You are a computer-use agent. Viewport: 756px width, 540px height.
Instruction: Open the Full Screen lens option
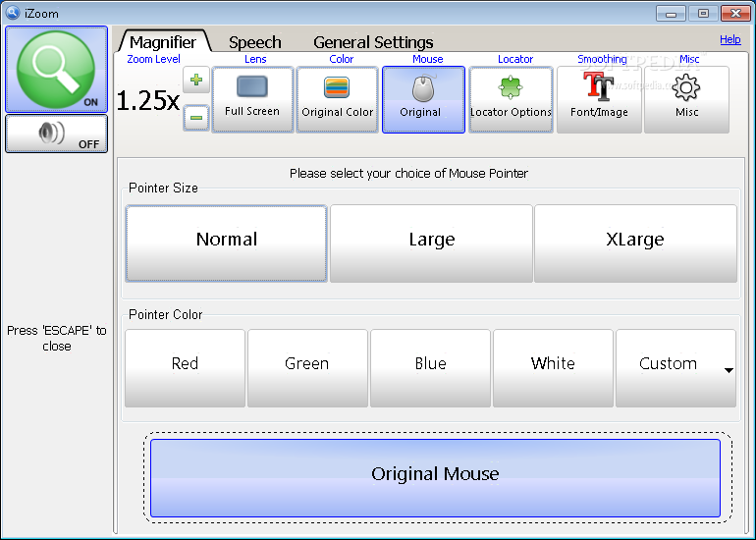coord(252,99)
